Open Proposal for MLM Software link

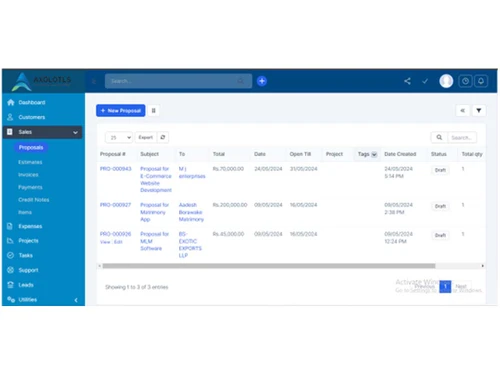coord(154,241)
